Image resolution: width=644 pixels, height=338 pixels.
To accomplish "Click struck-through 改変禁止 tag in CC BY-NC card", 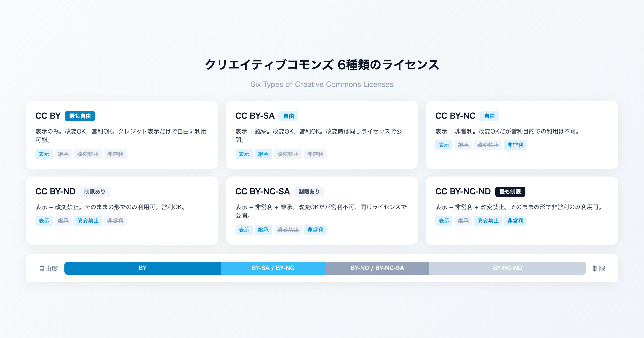I will 488,145.
